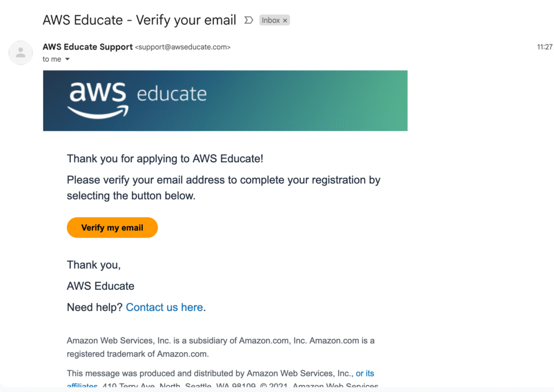The width and height of the screenshot is (554, 392).
Task: Click the orange 'Verify my email' button
Action: coord(113,228)
